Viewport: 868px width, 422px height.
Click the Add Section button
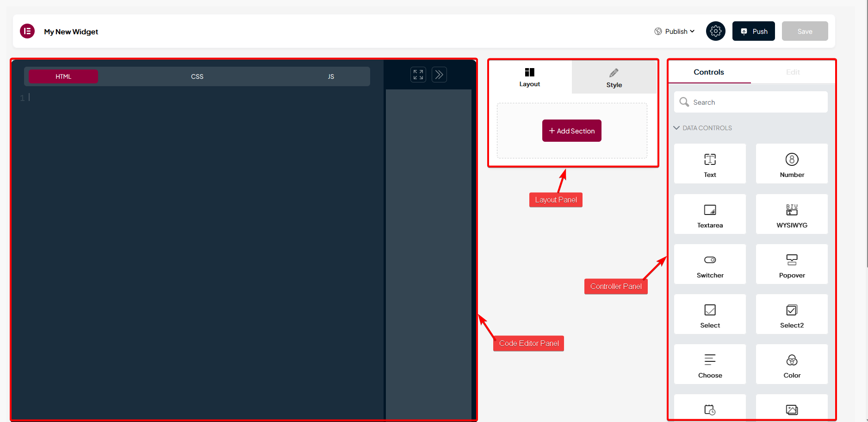click(572, 131)
